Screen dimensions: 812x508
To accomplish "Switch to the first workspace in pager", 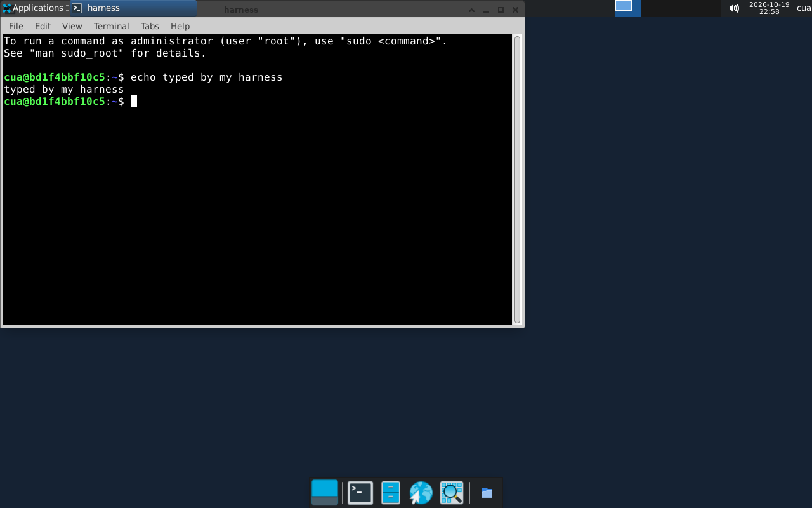I will (x=627, y=8).
